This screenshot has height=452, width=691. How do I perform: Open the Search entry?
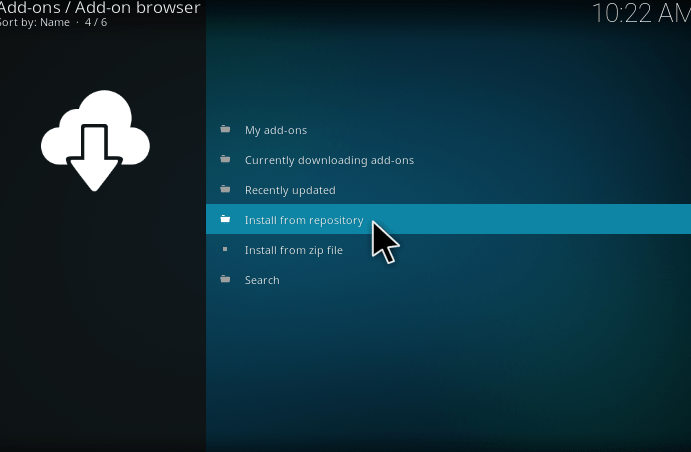[448, 280]
